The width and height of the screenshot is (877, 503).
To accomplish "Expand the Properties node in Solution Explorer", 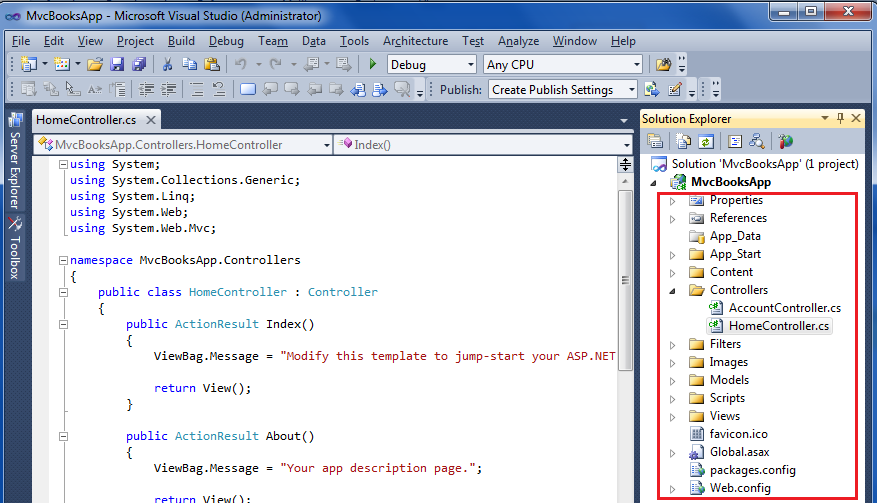I will tap(673, 201).
